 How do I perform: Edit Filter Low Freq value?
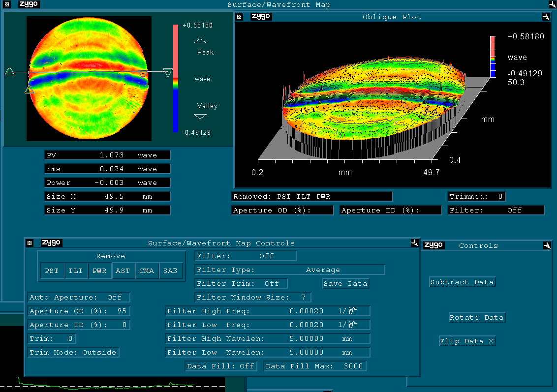click(x=268, y=325)
